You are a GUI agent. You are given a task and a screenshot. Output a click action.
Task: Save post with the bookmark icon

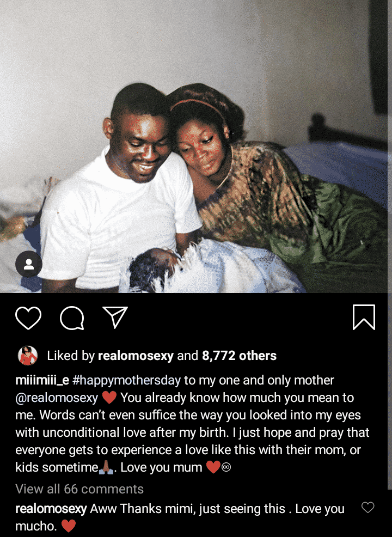tap(364, 317)
